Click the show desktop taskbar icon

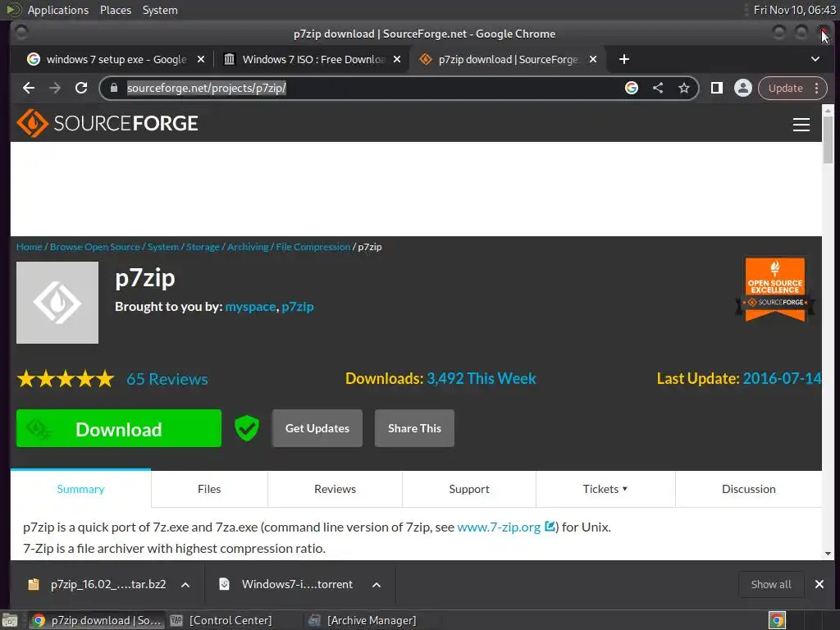10,620
